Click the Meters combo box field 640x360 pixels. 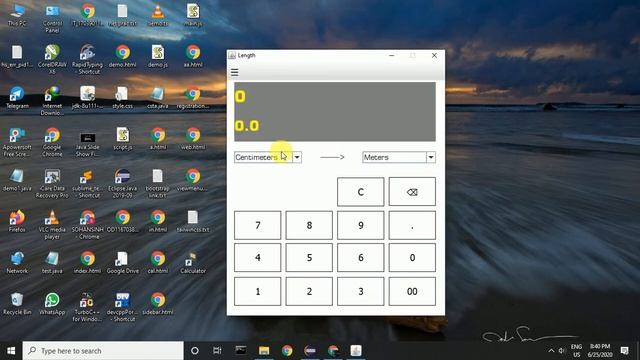[x=399, y=157]
